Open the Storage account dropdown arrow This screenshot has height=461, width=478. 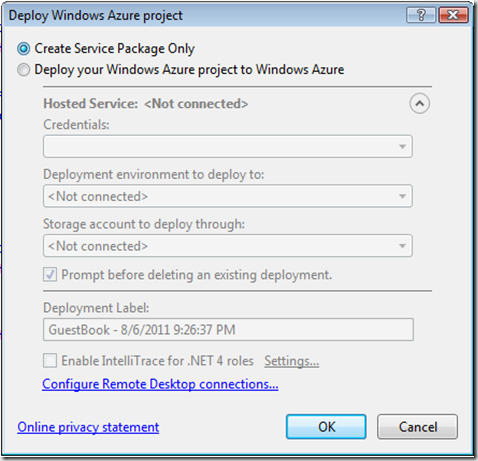(402, 246)
